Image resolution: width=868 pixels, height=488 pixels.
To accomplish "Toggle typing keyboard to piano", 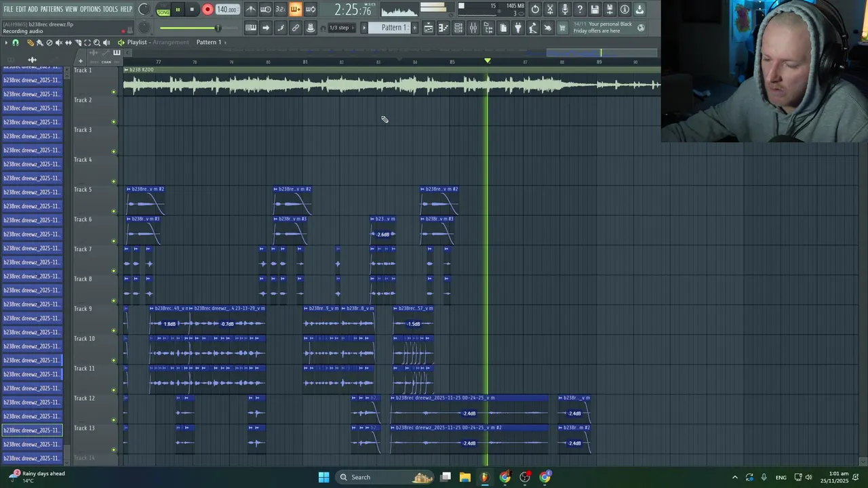I will [251, 28].
